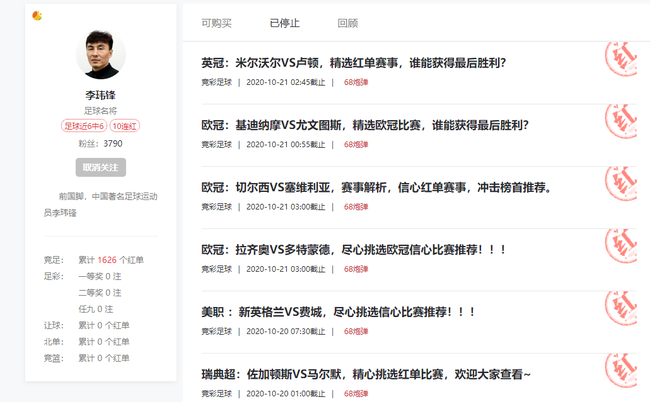This screenshot has height=402, width=650.
Task: Click the price tag on the 米尔沃尔VS卢顿 row
Action: click(356, 82)
